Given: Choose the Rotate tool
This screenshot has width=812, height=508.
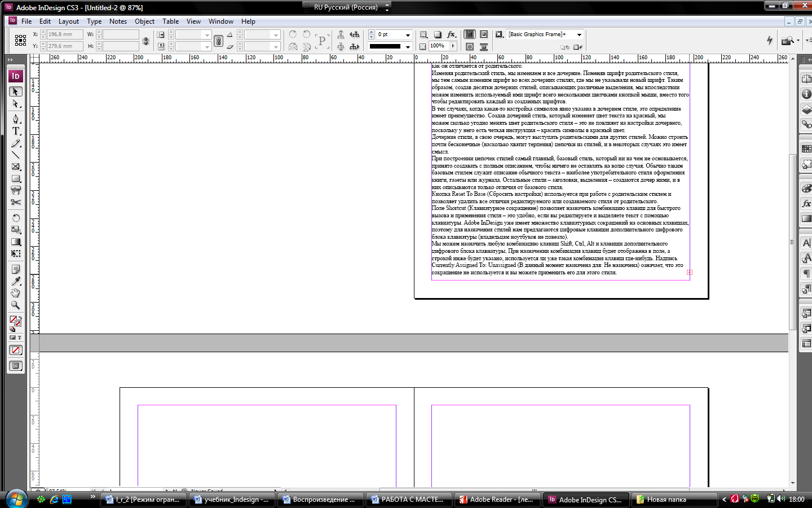Looking at the screenshot, I should (16, 218).
